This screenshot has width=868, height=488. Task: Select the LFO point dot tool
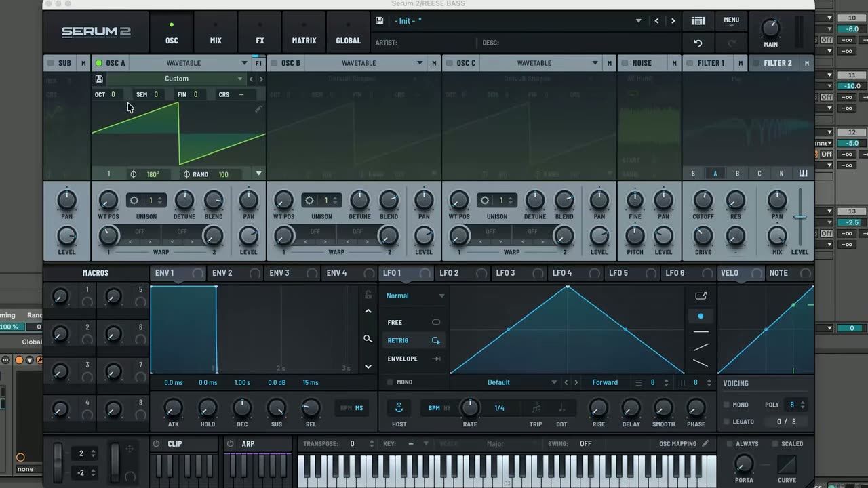[701, 316]
